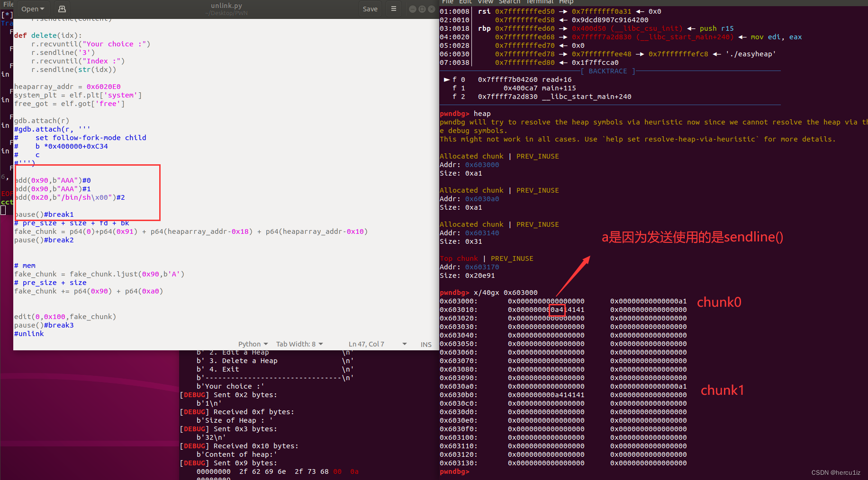
Task: Maximize the gedit window
Action: 422,9
